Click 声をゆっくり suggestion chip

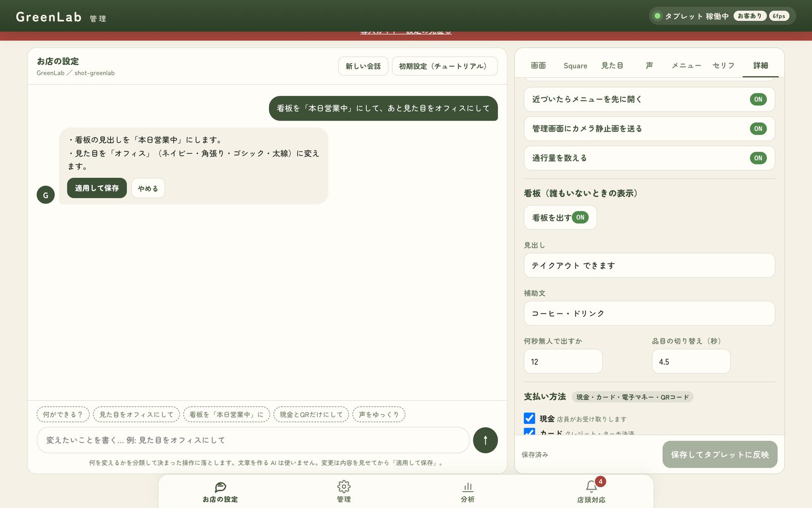[x=379, y=415]
